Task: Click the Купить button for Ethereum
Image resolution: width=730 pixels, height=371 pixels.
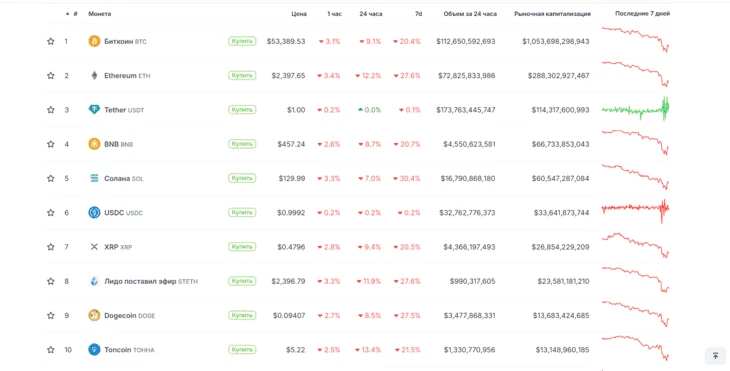Action: 242,75
